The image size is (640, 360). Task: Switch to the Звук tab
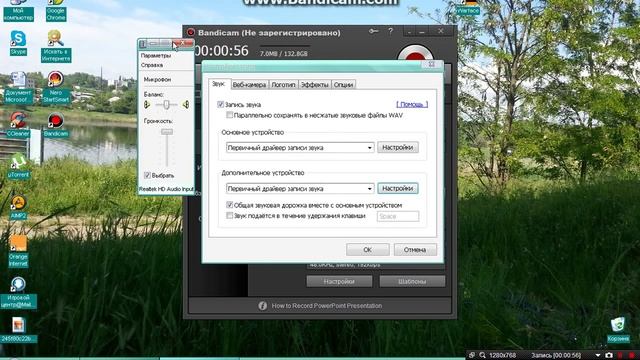[x=219, y=84]
